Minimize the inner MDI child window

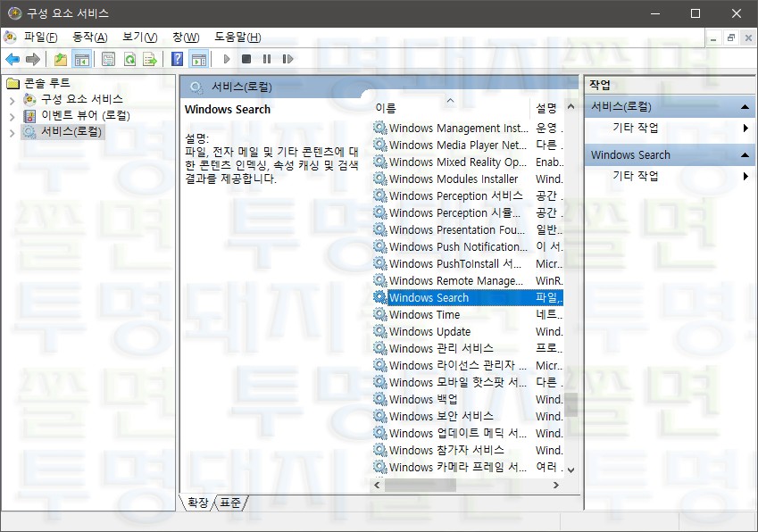[713, 37]
